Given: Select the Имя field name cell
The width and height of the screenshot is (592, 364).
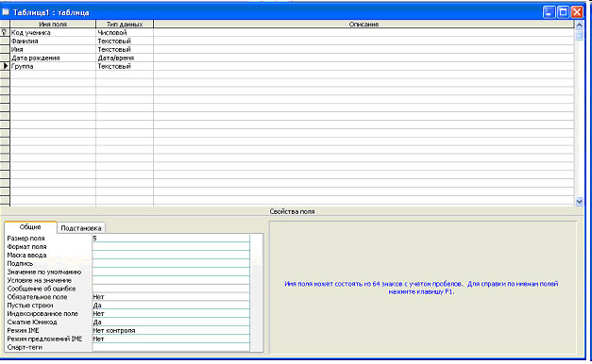Looking at the screenshot, I should pyautogui.click(x=53, y=49).
